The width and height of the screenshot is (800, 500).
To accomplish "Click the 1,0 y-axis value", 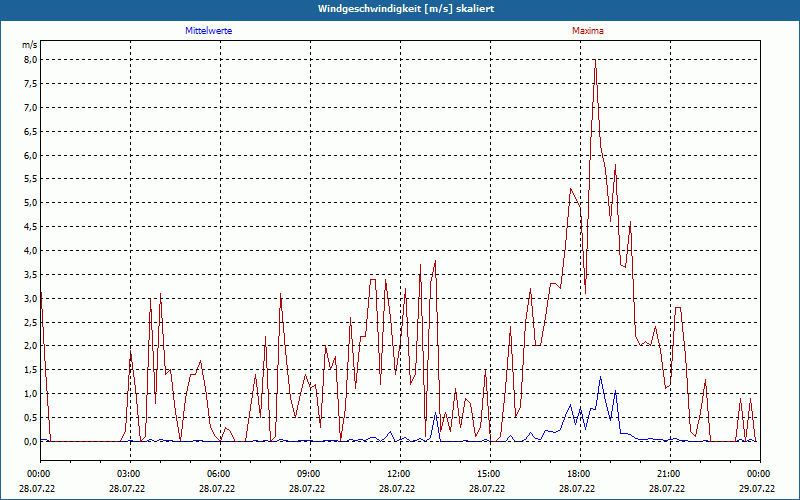I will (31, 394).
